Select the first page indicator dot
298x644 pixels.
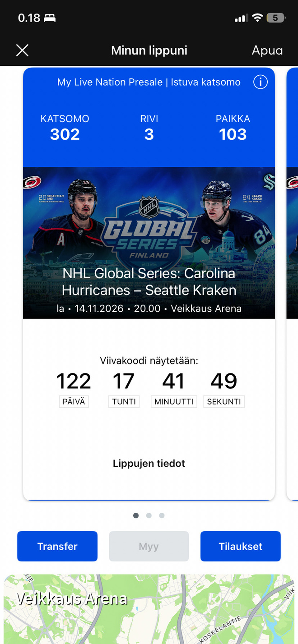[x=136, y=515]
